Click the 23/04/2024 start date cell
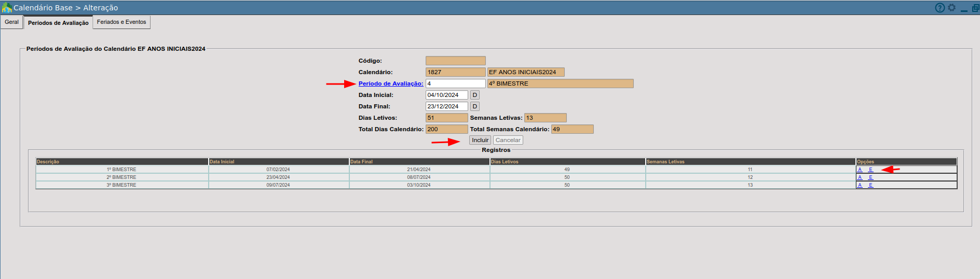 [278, 177]
